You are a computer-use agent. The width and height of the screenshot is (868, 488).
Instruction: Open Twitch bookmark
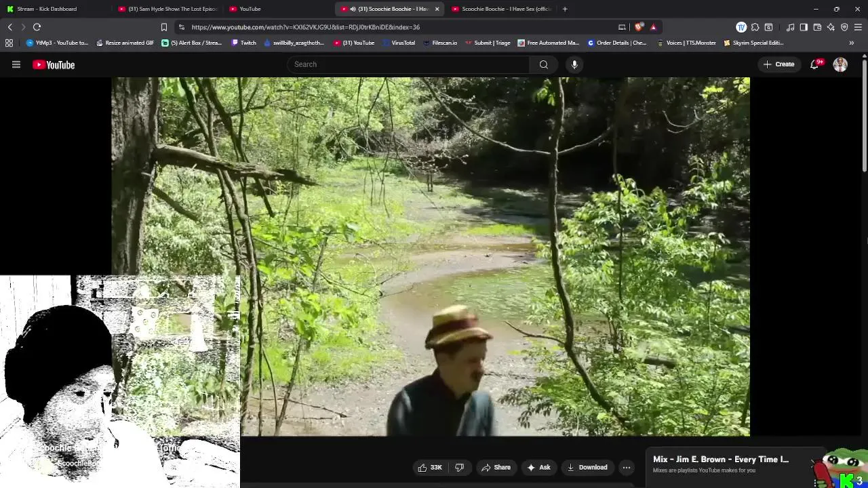point(244,43)
